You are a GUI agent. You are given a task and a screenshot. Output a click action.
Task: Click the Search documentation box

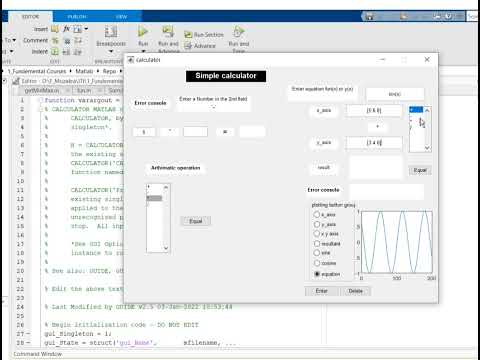coord(473,16)
